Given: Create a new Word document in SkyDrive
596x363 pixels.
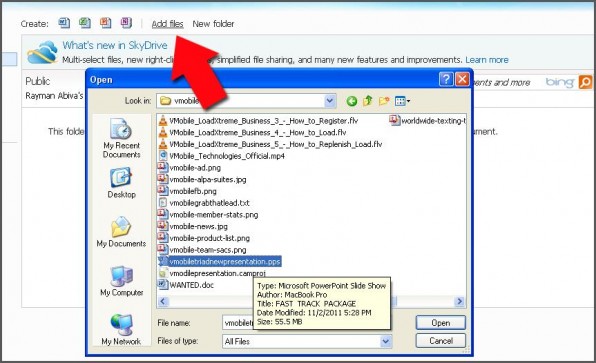Looking at the screenshot, I should (64, 23).
